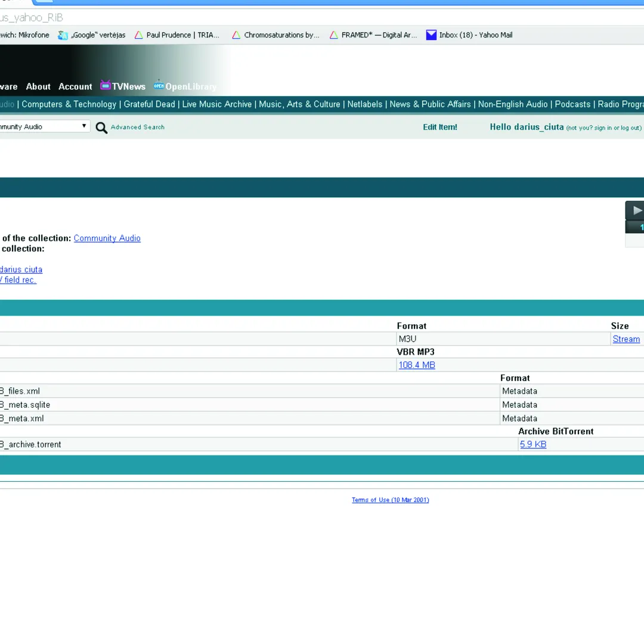Image resolution: width=644 pixels, height=644 pixels.
Task: Select the Netlabels navigation item
Action: click(x=365, y=104)
